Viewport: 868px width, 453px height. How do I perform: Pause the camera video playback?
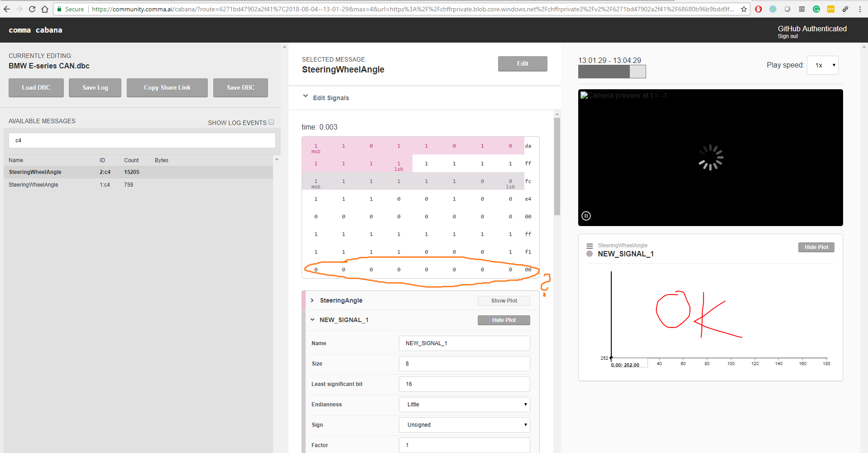(586, 216)
